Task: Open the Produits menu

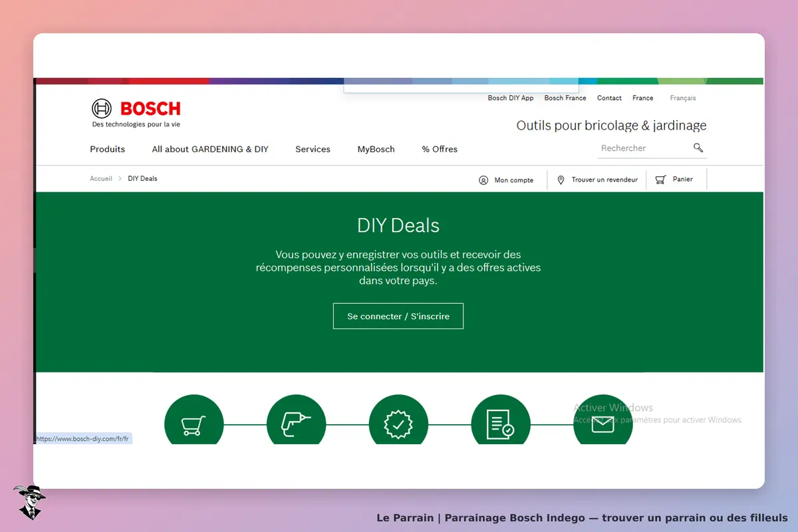Action: (107, 149)
